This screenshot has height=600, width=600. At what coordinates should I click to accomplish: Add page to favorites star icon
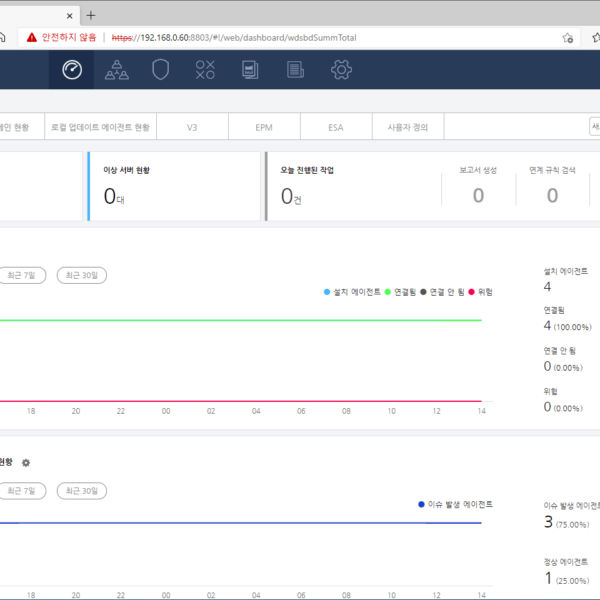[x=567, y=38]
